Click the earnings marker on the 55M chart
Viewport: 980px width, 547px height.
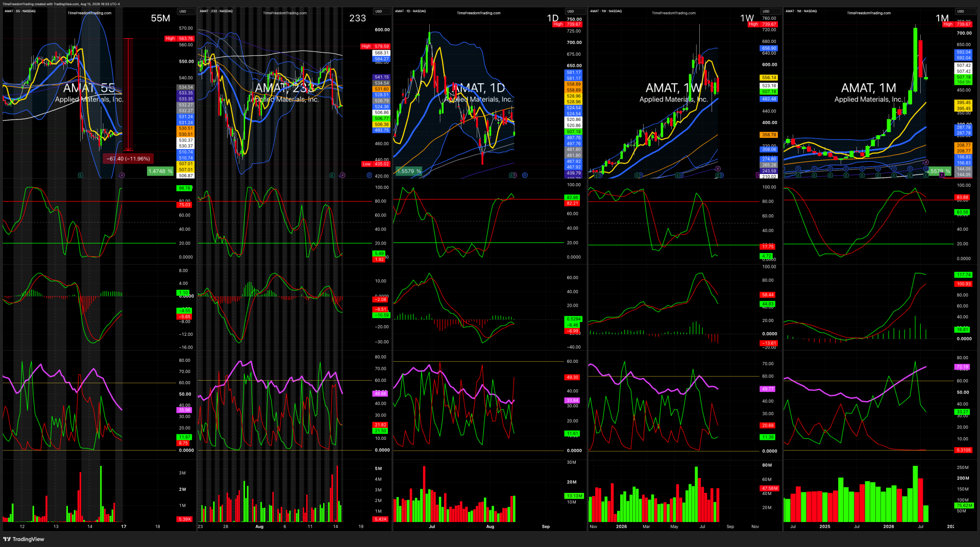pos(81,175)
